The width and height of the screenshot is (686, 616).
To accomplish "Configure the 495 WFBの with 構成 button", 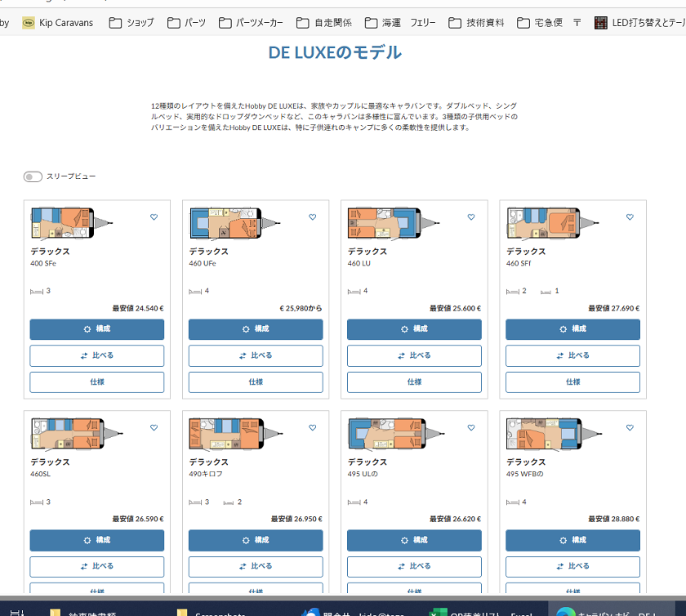I will coord(573,540).
